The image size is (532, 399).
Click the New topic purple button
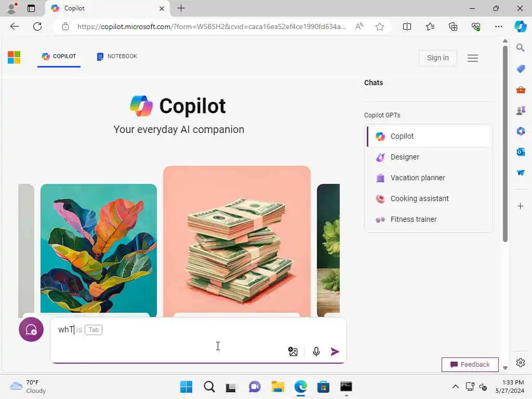[31, 329]
